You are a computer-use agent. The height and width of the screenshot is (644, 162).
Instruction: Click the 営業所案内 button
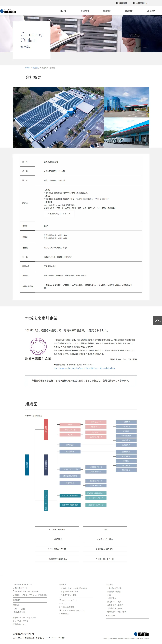click(x=57, y=539)
